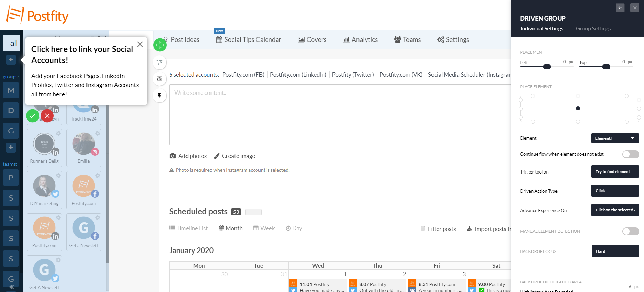The height and width of the screenshot is (292, 644).
Task: Select group M in sidebar
Action: point(11,90)
